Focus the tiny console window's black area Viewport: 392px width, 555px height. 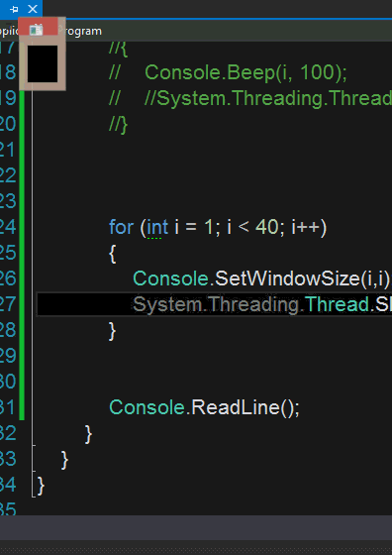(x=43, y=63)
